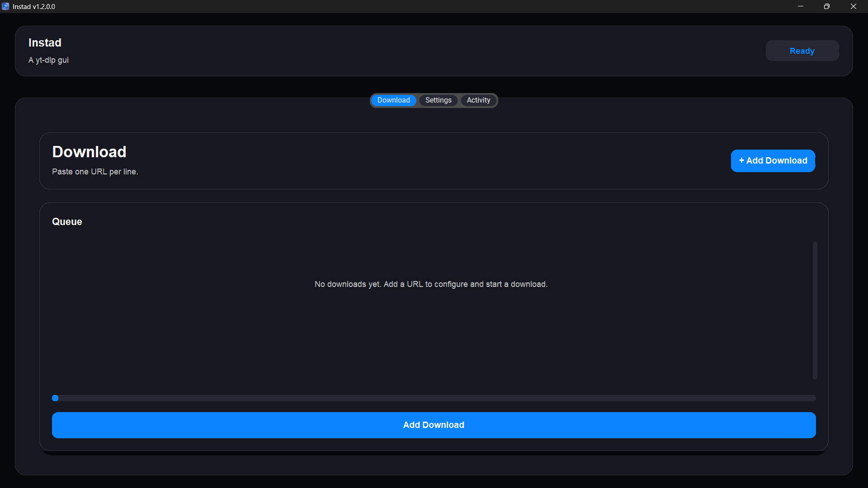Click the 'Queue' heading
Image resolution: width=868 pixels, height=488 pixels.
[x=67, y=222]
